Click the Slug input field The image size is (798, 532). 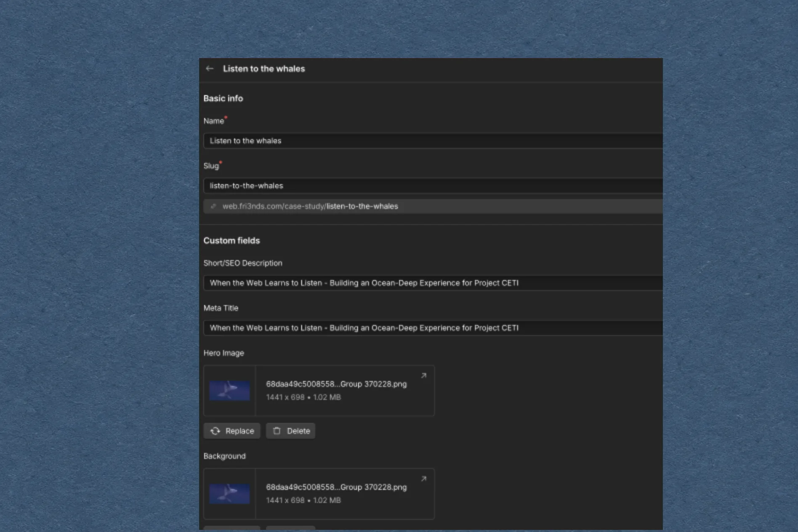[x=433, y=186]
